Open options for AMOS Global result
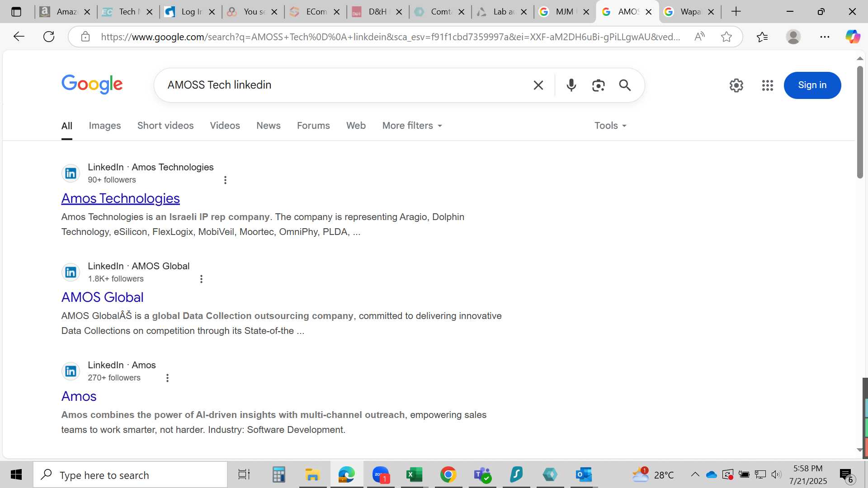The width and height of the screenshot is (868, 488). click(201, 279)
